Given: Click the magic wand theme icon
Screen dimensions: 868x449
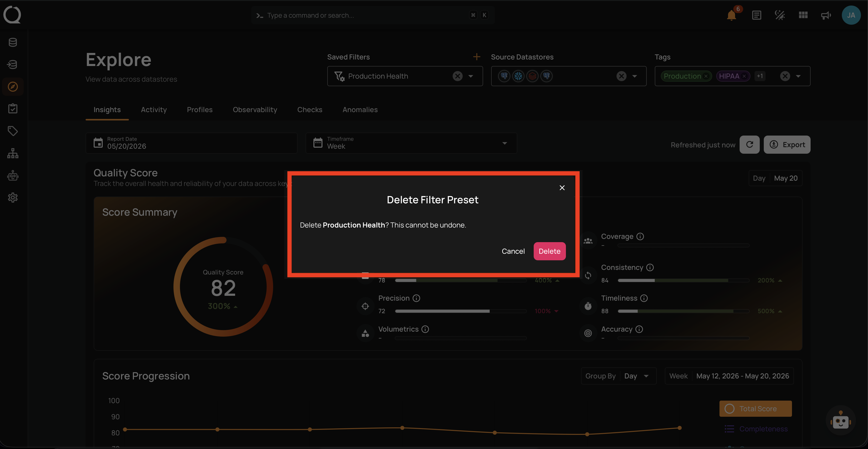Looking at the screenshot, I should coord(780,15).
